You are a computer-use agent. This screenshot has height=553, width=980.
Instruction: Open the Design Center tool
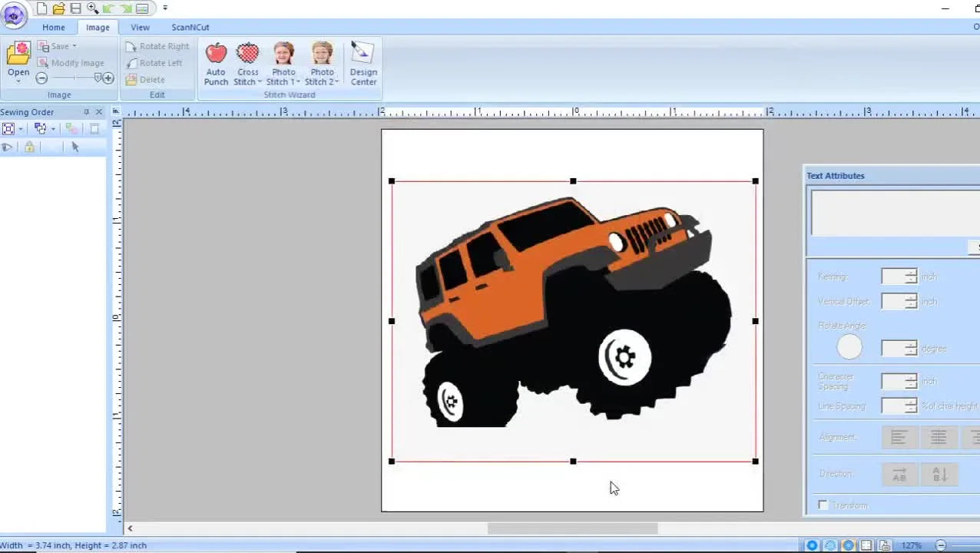(363, 64)
